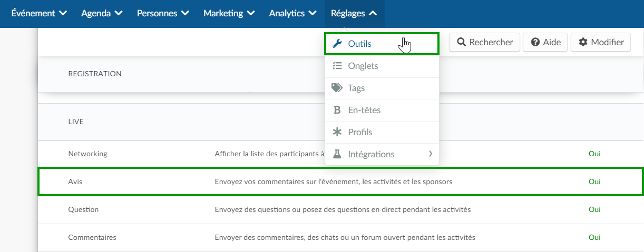The image size is (644, 252).
Task: Click the Modifier button
Action: coord(601,43)
